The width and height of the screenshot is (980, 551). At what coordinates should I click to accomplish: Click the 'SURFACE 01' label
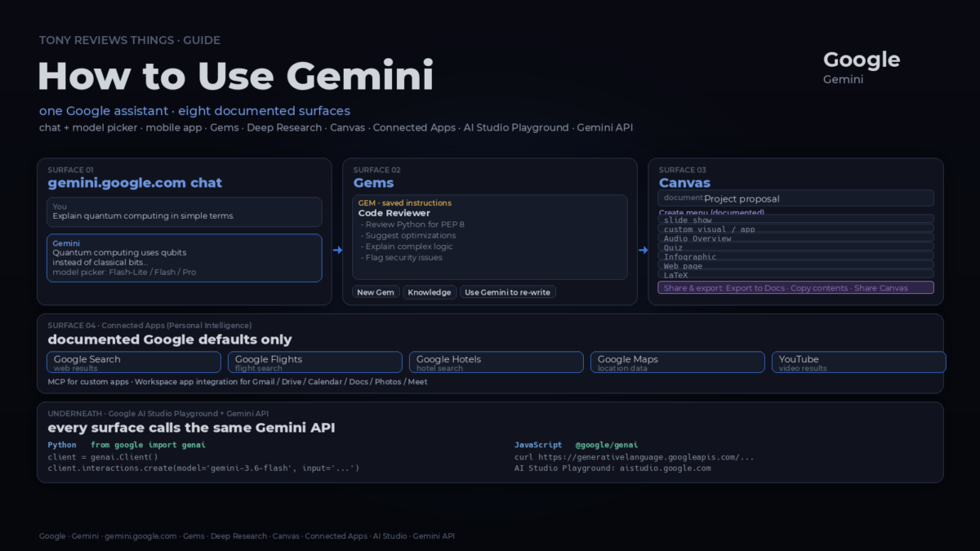70,170
